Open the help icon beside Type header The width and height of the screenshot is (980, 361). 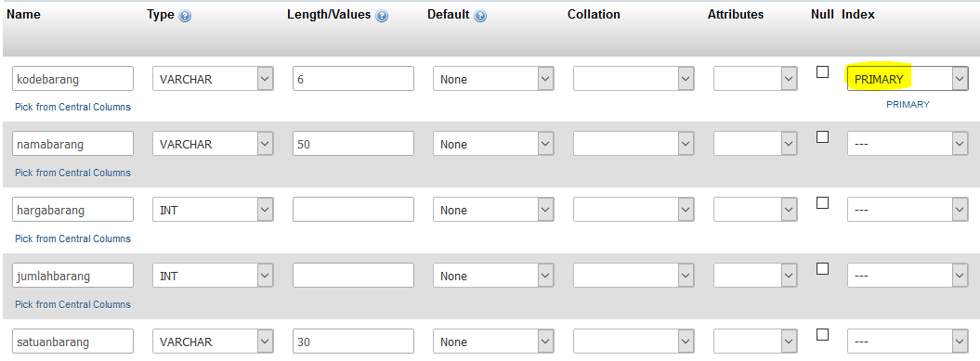(184, 16)
